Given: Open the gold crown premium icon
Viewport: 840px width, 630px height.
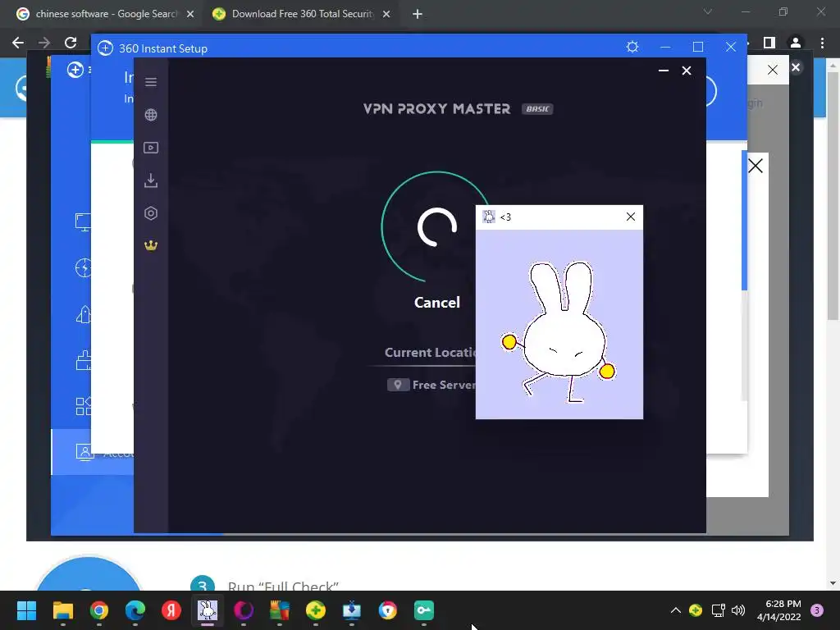Looking at the screenshot, I should point(151,245).
